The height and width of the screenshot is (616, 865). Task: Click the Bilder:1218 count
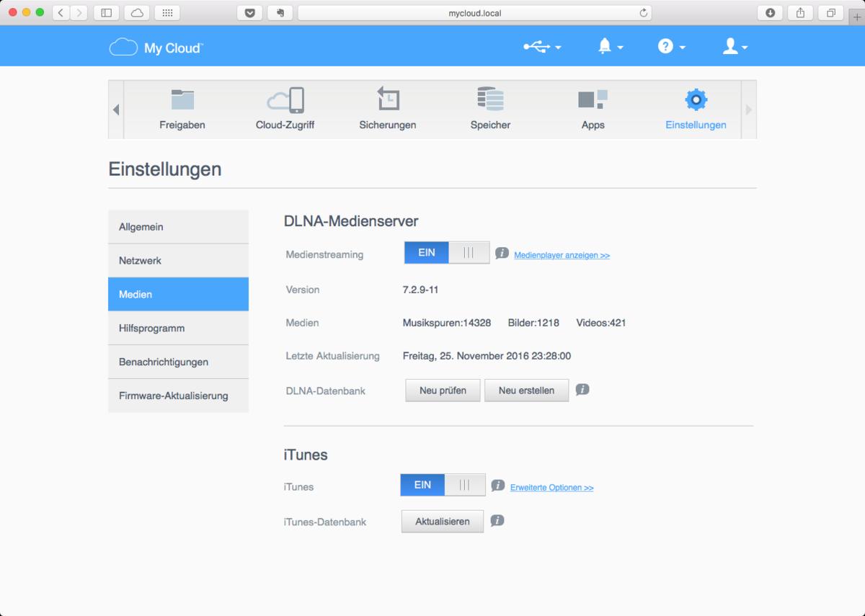[534, 323]
